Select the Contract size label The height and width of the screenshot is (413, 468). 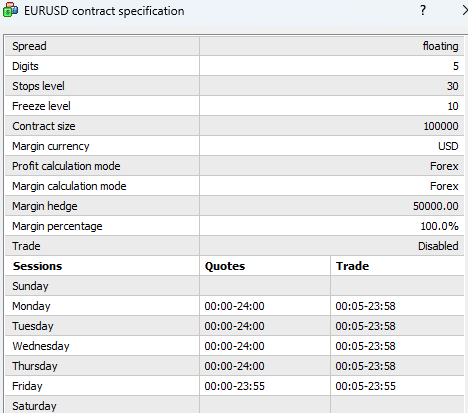click(x=44, y=126)
